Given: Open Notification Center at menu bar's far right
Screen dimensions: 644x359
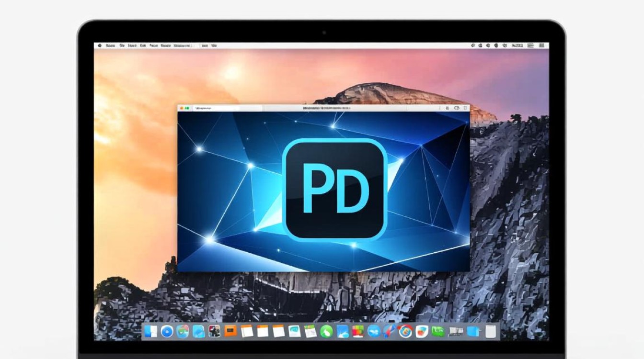Looking at the screenshot, I should tap(543, 45).
